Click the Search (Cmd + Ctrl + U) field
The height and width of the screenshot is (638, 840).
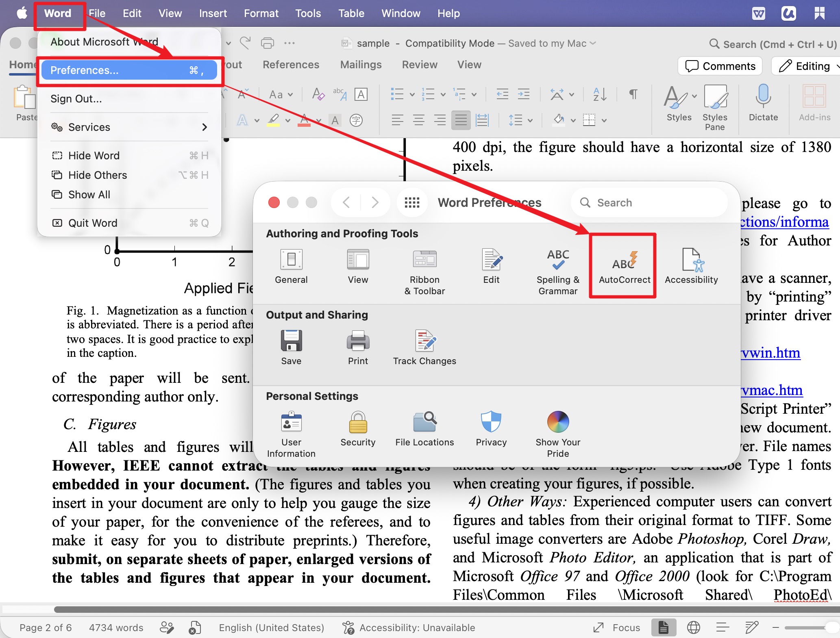click(x=773, y=44)
